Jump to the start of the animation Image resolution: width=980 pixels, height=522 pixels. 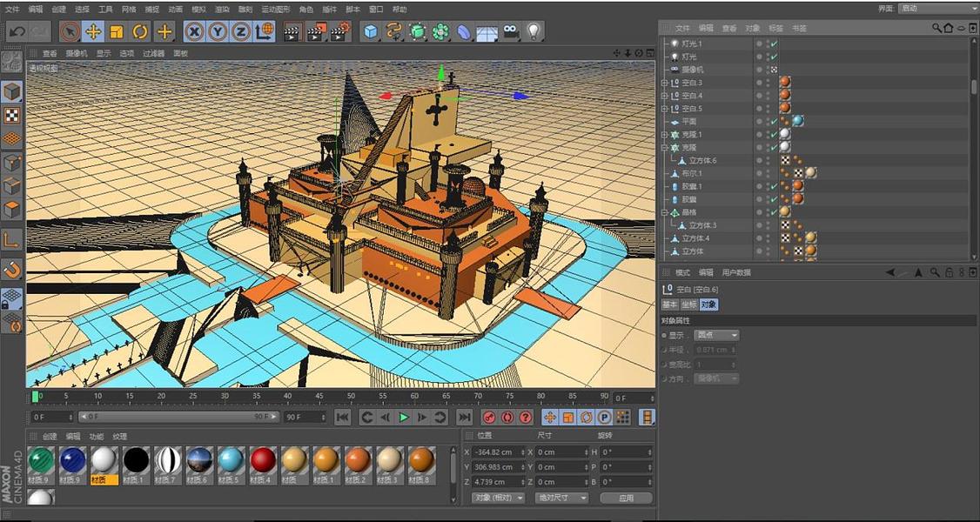click(x=343, y=417)
